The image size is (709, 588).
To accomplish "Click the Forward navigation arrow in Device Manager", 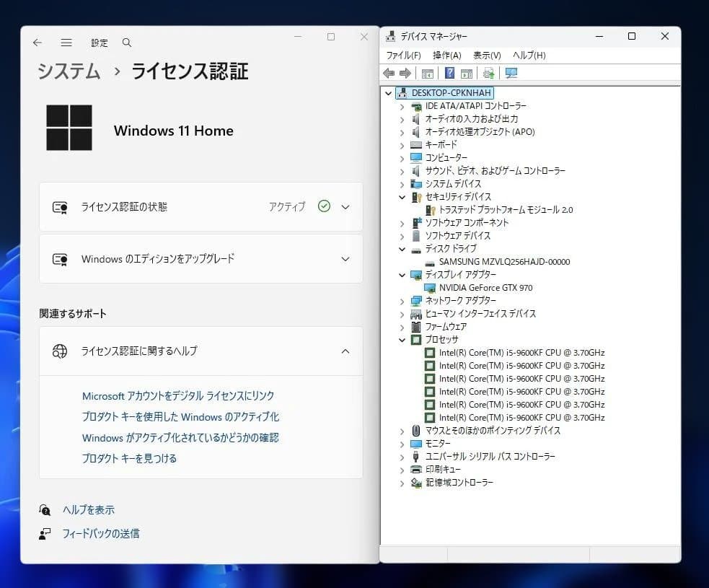I will [x=405, y=73].
